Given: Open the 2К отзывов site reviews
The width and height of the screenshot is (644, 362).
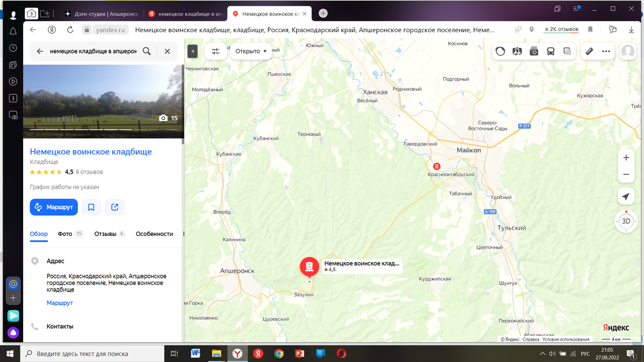Looking at the screenshot, I should [561, 29].
